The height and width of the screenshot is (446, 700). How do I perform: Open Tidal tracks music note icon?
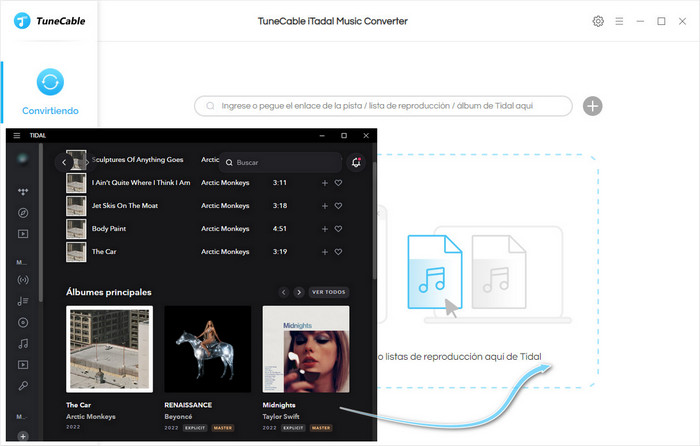pos(23,344)
